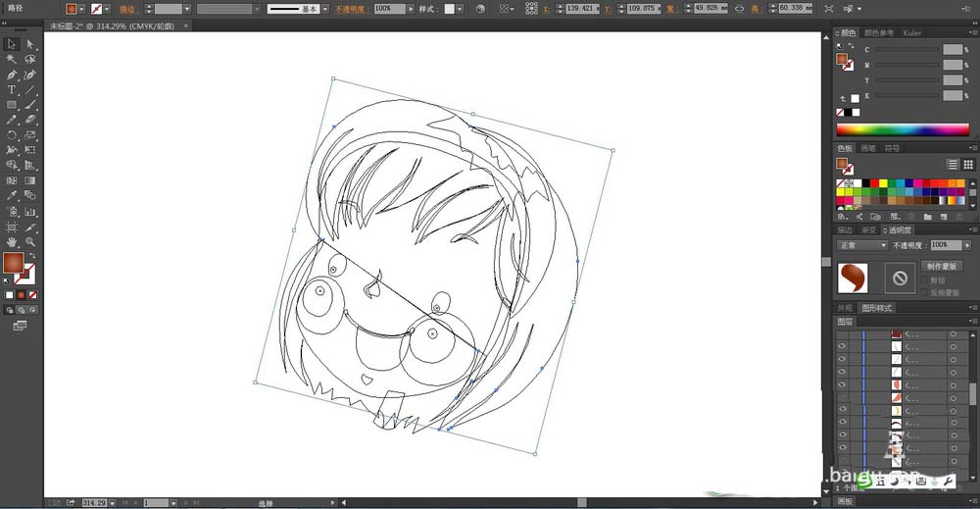Select the Paintbrush tool
The image size is (980, 509).
click(x=30, y=105)
